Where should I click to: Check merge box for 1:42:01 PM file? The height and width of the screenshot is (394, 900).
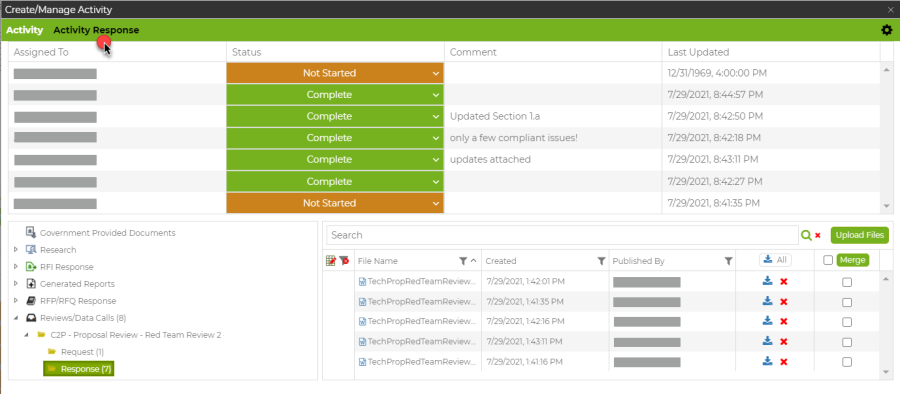tap(847, 282)
